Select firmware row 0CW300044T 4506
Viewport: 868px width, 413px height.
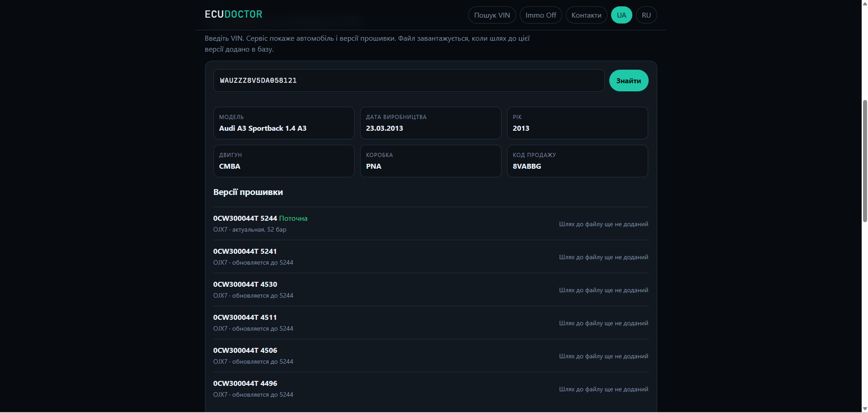pos(431,356)
